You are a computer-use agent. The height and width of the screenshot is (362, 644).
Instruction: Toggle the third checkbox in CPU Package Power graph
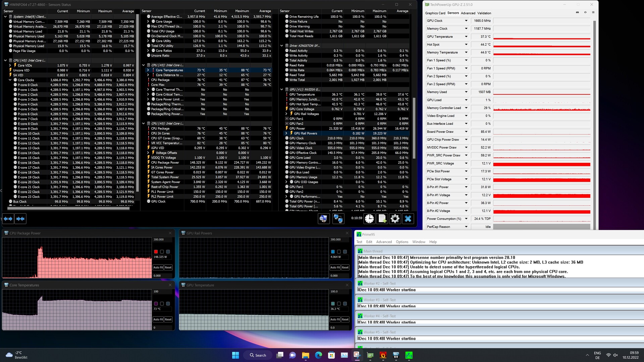(168, 251)
